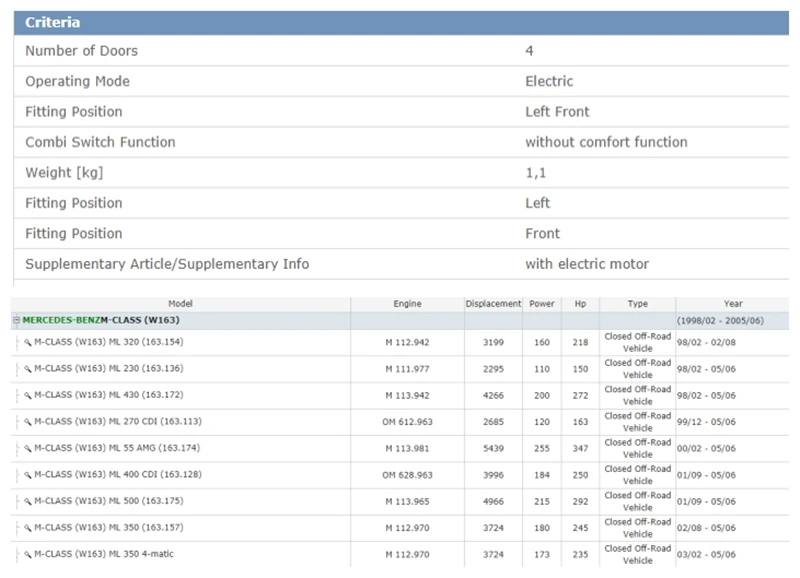Image resolution: width=800 pixels, height=578 pixels.
Task: Click the Hp column header
Action: tap(581, 304)
